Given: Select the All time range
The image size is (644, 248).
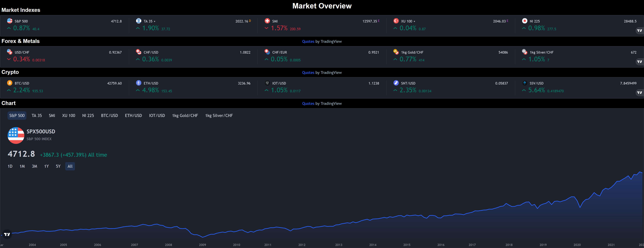Looking at the screenshot, I should point(70,166).
